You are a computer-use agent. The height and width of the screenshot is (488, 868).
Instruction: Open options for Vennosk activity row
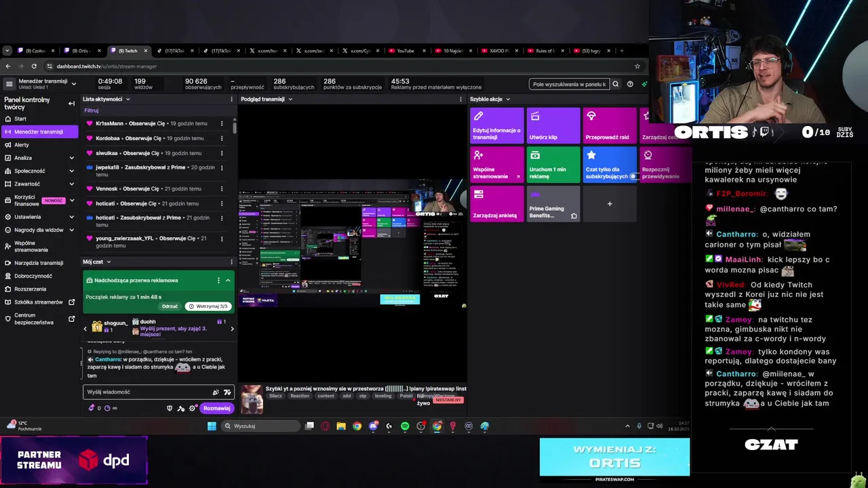coord(222,188)
